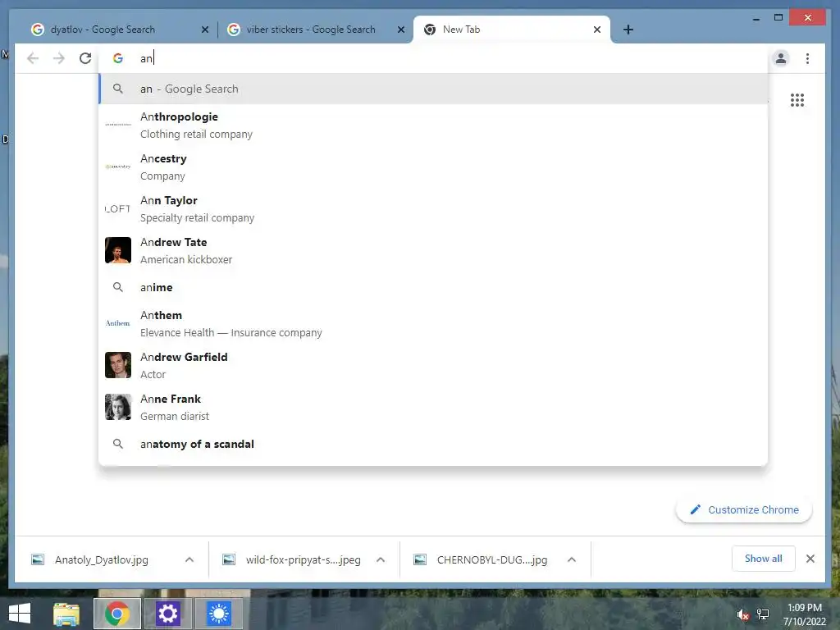
Task: Switch to viber stickers - Google Search tab
Action: tap(316, 30)
